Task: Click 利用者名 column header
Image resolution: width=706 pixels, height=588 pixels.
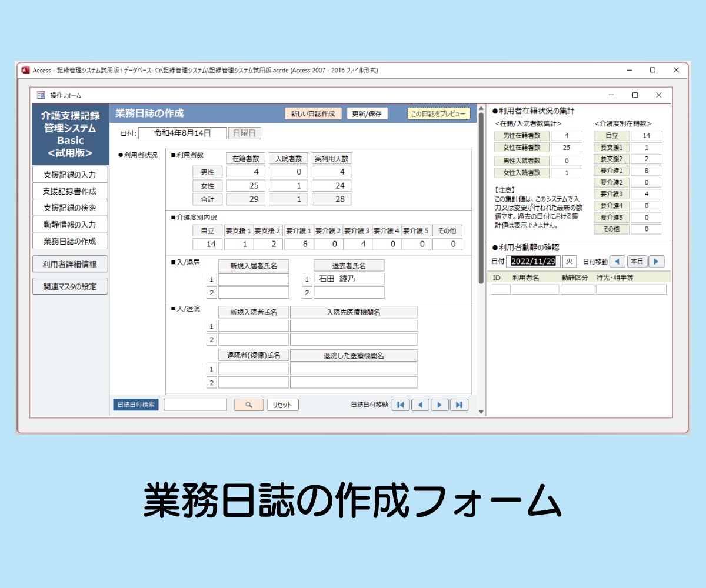Action: [x=525, y=277]
